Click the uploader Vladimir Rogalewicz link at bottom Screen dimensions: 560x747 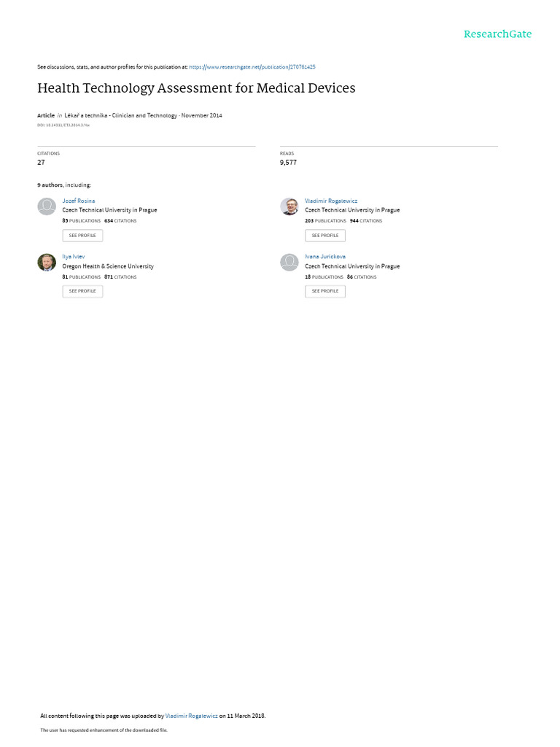coord(192,716)
